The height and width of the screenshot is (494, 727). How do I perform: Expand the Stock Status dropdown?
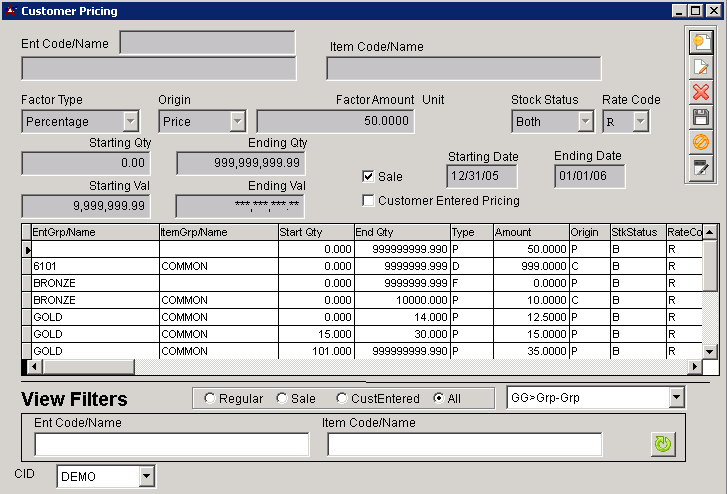[x=585, y=121]
